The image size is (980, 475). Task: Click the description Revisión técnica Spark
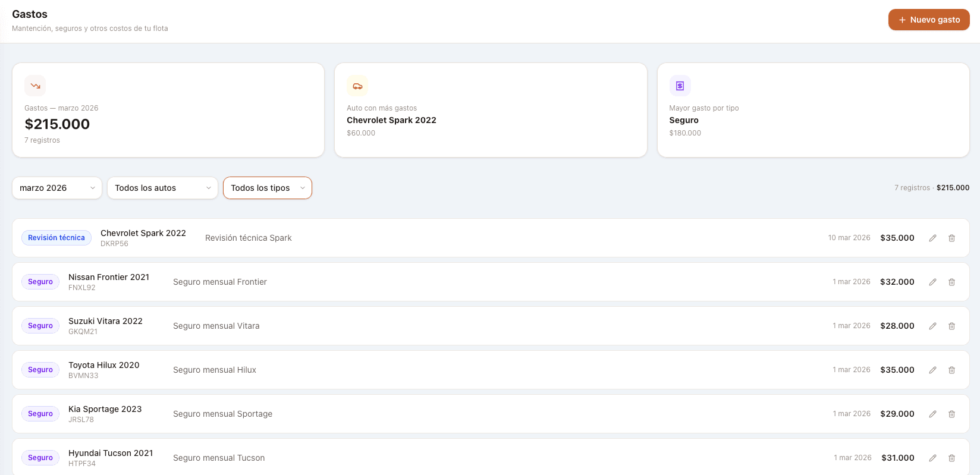(249, 238)
